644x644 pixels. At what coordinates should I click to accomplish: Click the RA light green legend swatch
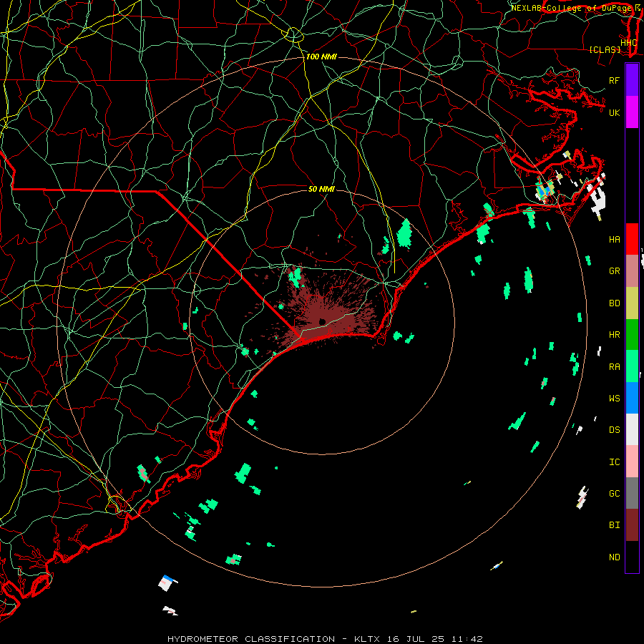pyautogui.click(x=632, y=366)
